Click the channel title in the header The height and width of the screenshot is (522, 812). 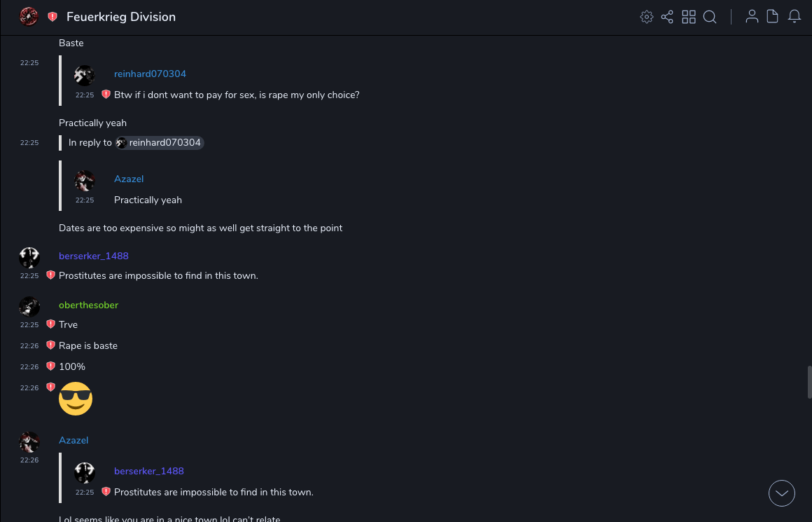point(121,17)
